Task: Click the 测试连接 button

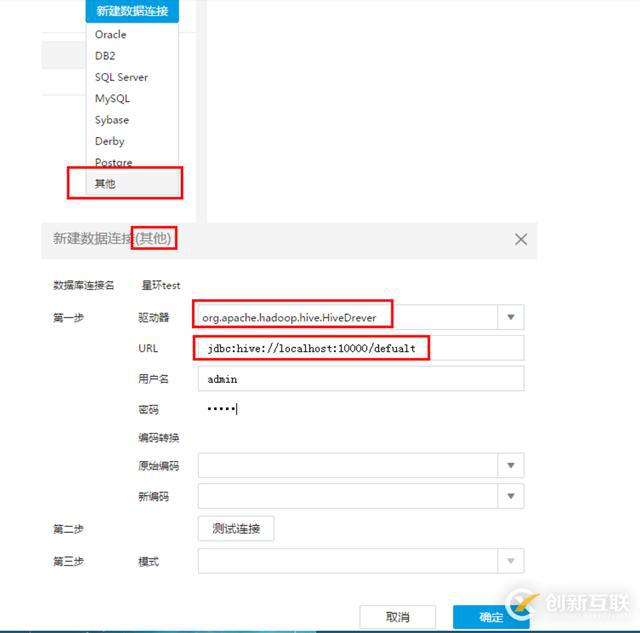Action: [x=236, y=529]
